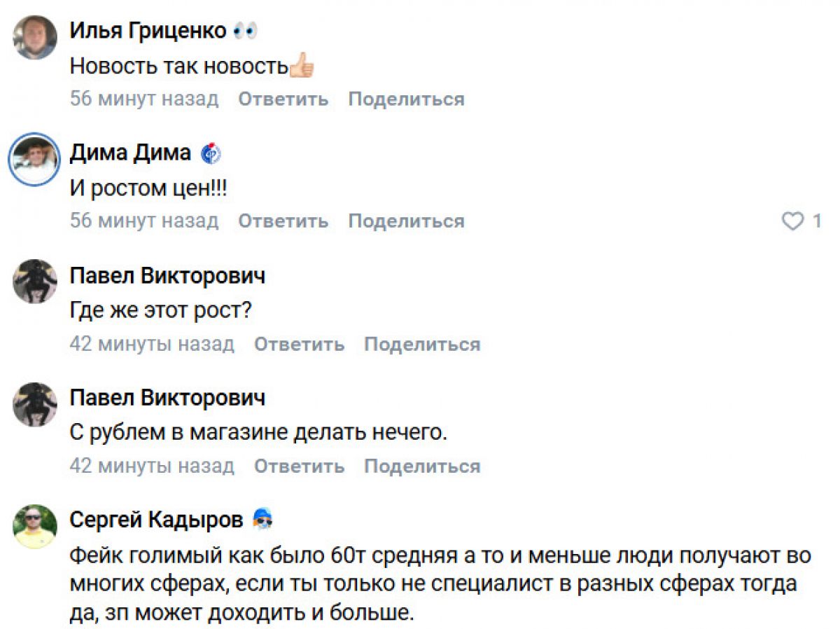Click the thumbs-up emoji in 'Новость так новость'
Screen dimensions: 840x629
pos(302,66)
